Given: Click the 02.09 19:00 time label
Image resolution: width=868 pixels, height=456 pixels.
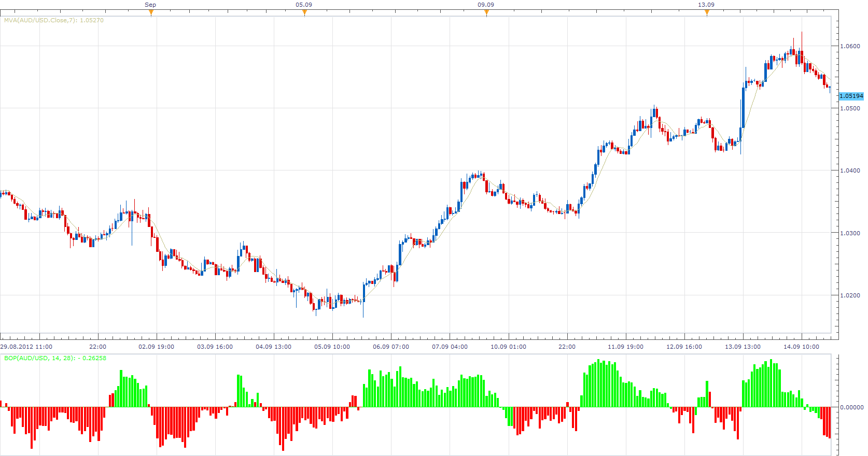Looking at the screenshot, I should pyautogui.click(x=156, y=347).
